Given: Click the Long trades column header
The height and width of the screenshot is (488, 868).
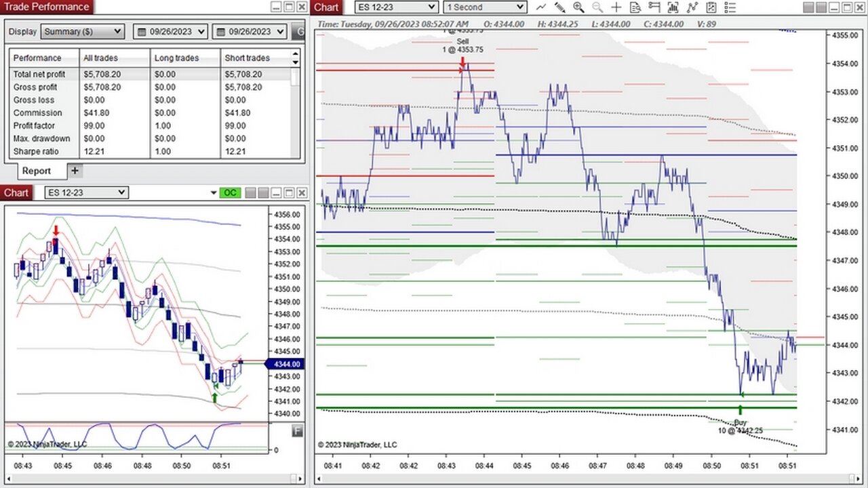Looking at the screenshot, I should (185, 58).
